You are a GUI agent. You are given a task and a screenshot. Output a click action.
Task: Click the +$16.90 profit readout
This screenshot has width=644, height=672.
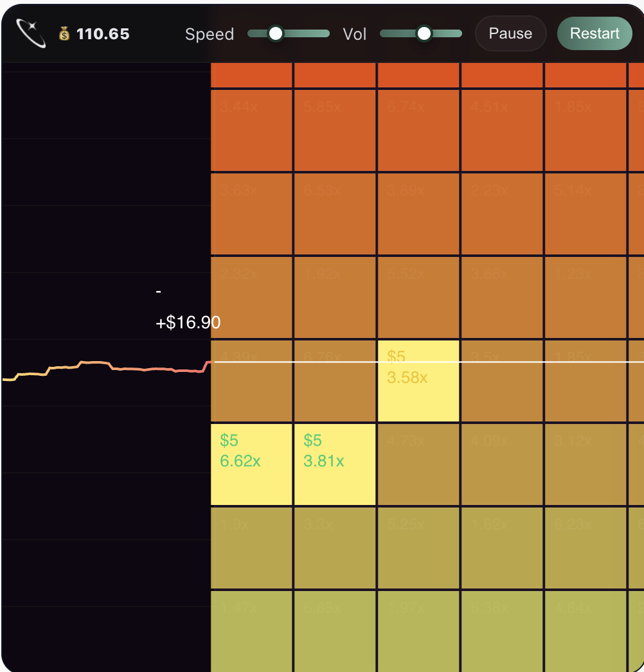coord(187,322)
